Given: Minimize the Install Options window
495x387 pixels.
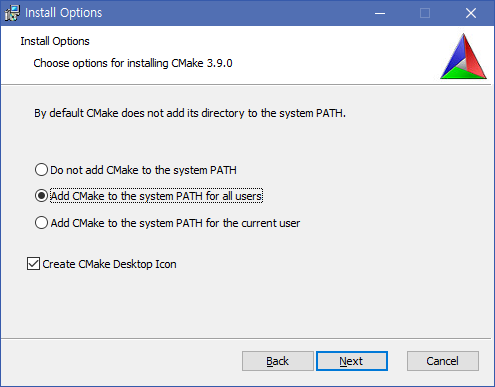Looking at the screenshot, I should (380, 13).
